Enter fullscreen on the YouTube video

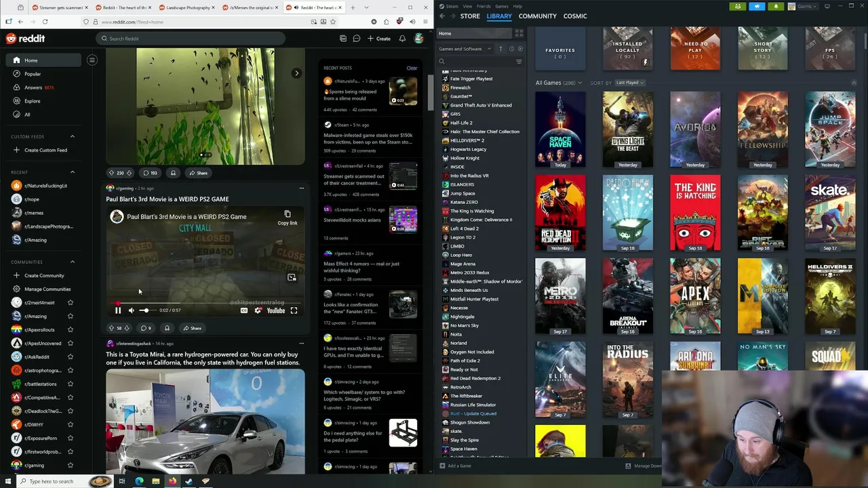pos(294,310)
